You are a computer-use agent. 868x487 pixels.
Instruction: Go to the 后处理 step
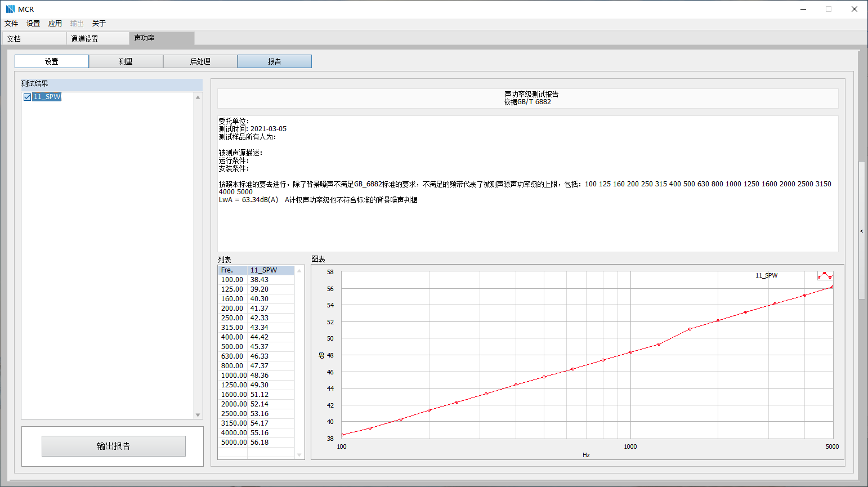200,61
